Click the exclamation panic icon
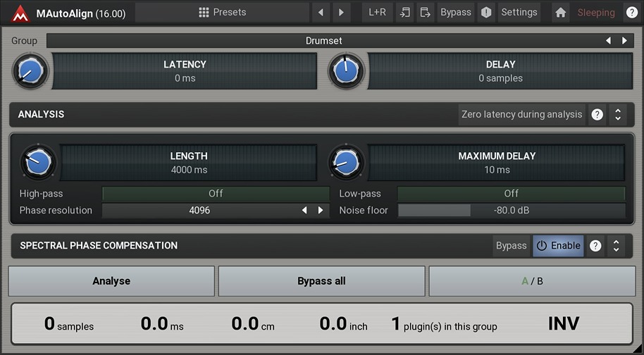 tap(486, 13)
